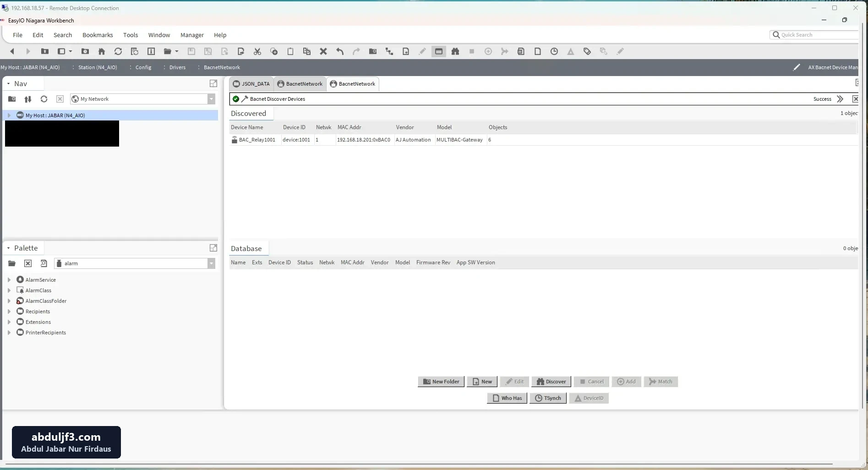The image size is (868, 470).
Task: Click the Refresh icon in the main toolbar
Action: click(118, 51)
